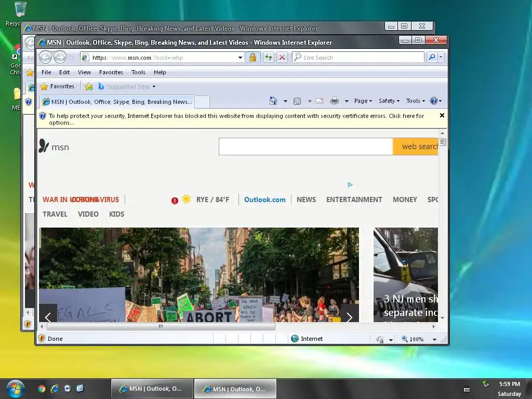Open the Edit menu
The width and height of the screenshot is (532, 399).
pyautogui.click(x=64, y=72)
